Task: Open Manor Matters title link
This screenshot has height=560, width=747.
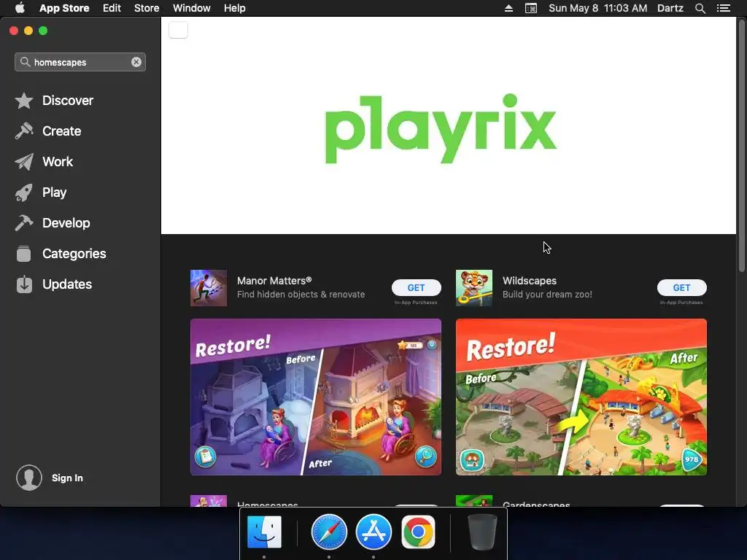Action: [274, 281]
